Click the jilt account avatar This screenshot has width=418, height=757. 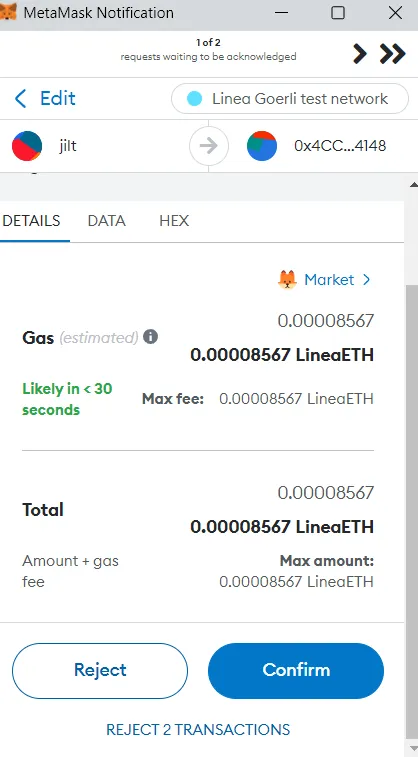click(x=27, y=146)
